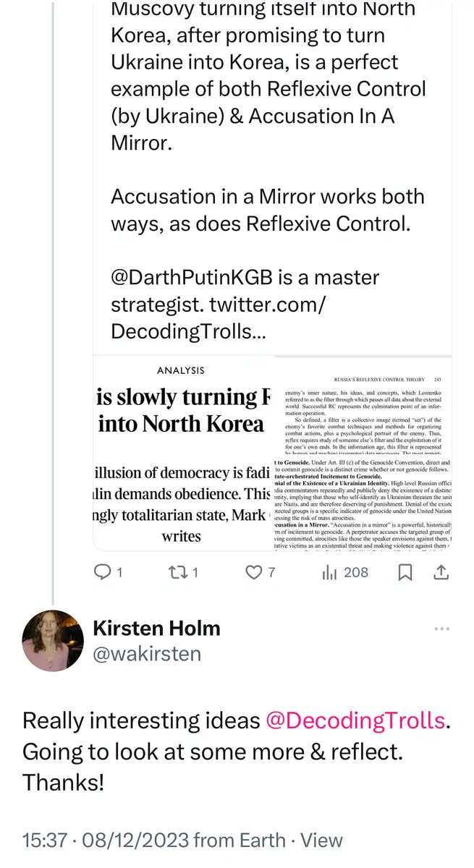Select the reply text 'Really interesting ideas'

pos(141,720)
